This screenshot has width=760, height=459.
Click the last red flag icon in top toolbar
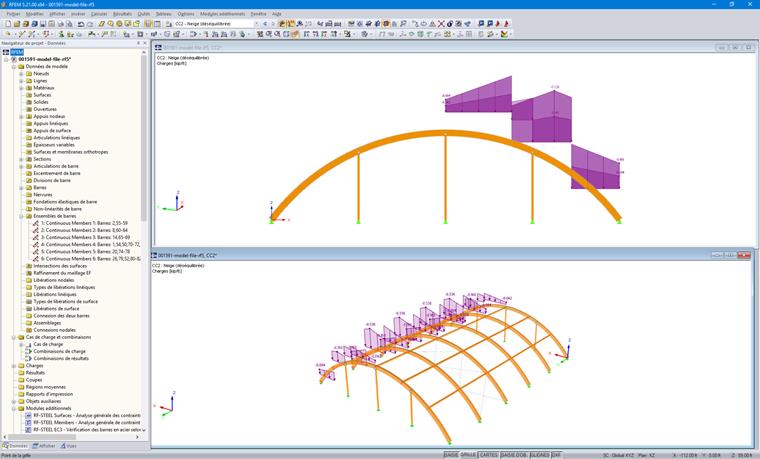[506, 24]
